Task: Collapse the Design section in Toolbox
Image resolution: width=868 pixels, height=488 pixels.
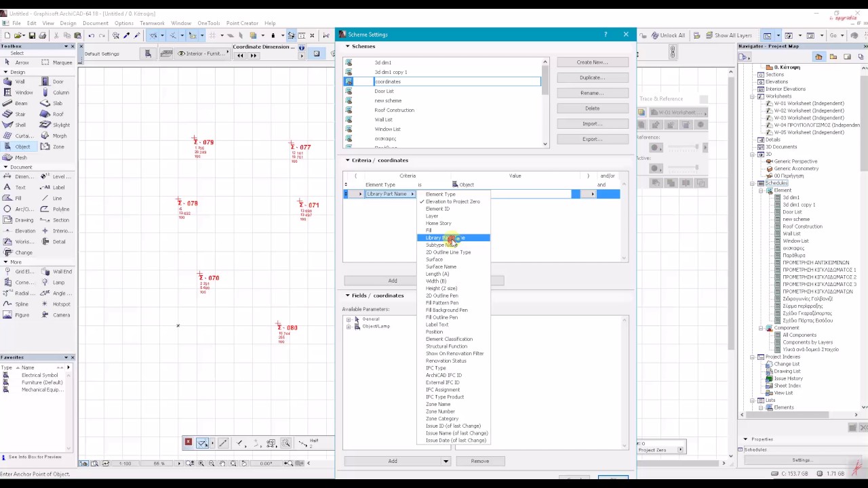Action: pyautogui.click(x=5, y=72)
